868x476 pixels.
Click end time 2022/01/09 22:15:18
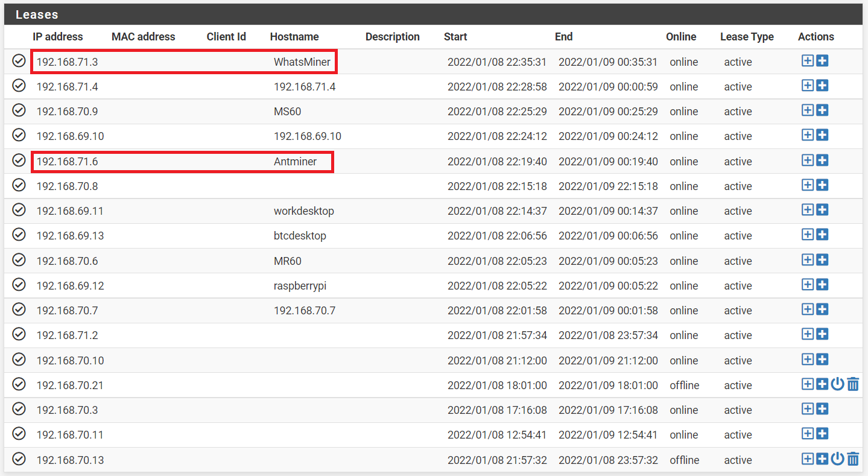point(608,186)
